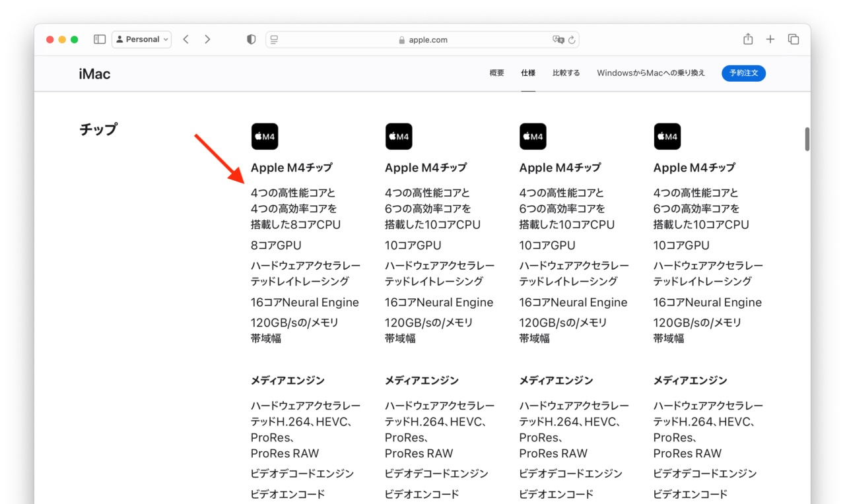
Task: Open the 比較する tab
Action: pos(566,73)
